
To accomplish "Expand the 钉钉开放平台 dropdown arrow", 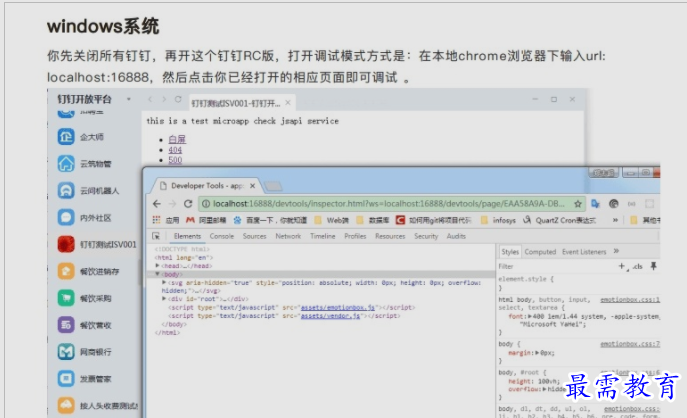I will coord(129,99).
